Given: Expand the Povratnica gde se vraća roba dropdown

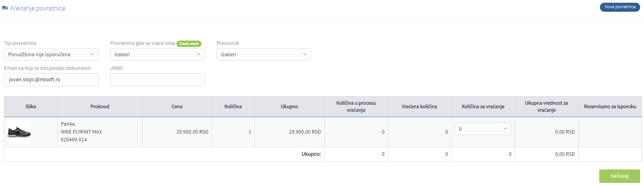Looking at the screenshot, I should click(157, 54).
